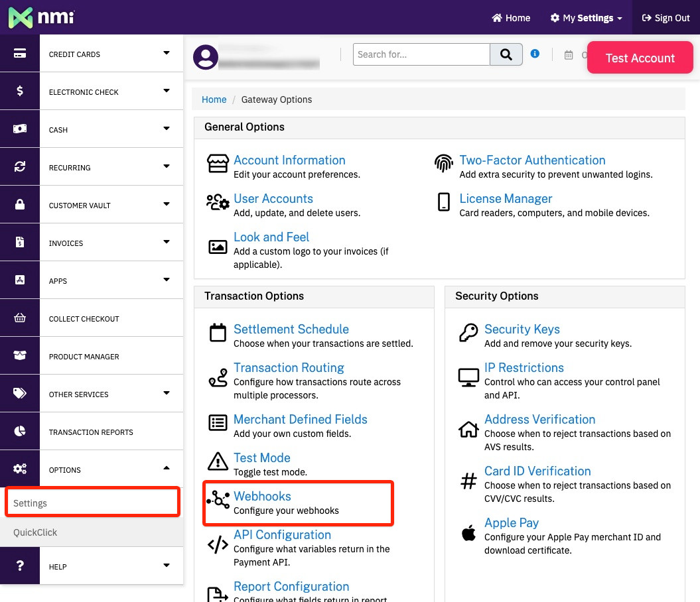Image resolution: width=700 pixels, height=602 pixels.
Task: Click the IP Restrictions monitor icon
Action: coord(468,378)
